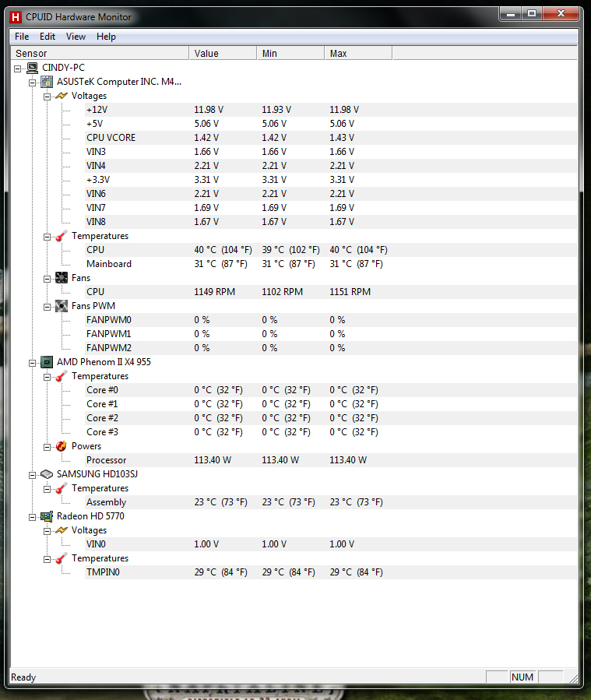
Task: Select the Processor power row
Action: 106,460
